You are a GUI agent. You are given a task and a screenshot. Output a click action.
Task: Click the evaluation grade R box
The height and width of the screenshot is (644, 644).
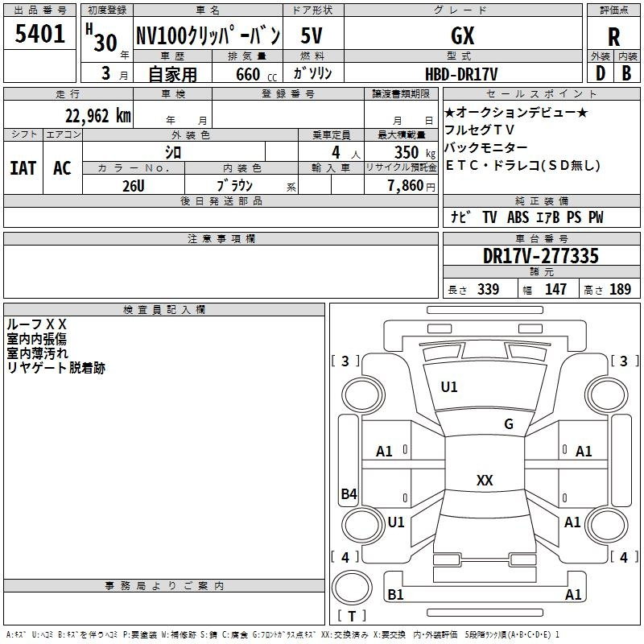click(x=613, y=35)
